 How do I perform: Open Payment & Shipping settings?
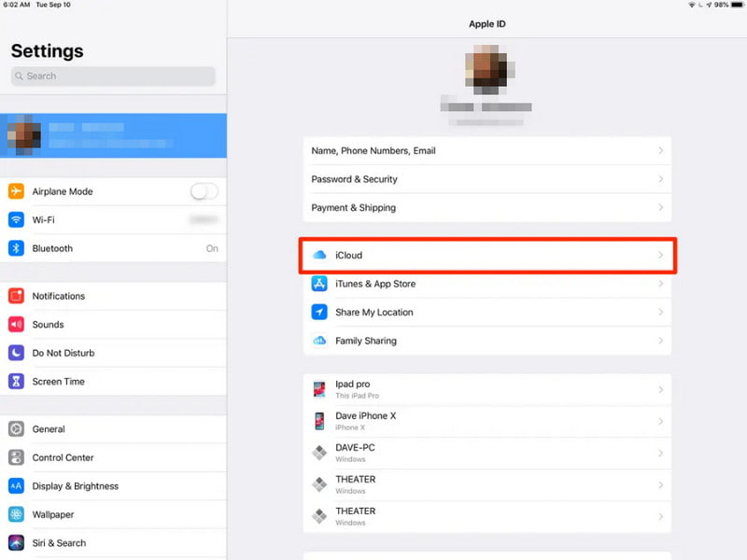[x=486, y=207]
